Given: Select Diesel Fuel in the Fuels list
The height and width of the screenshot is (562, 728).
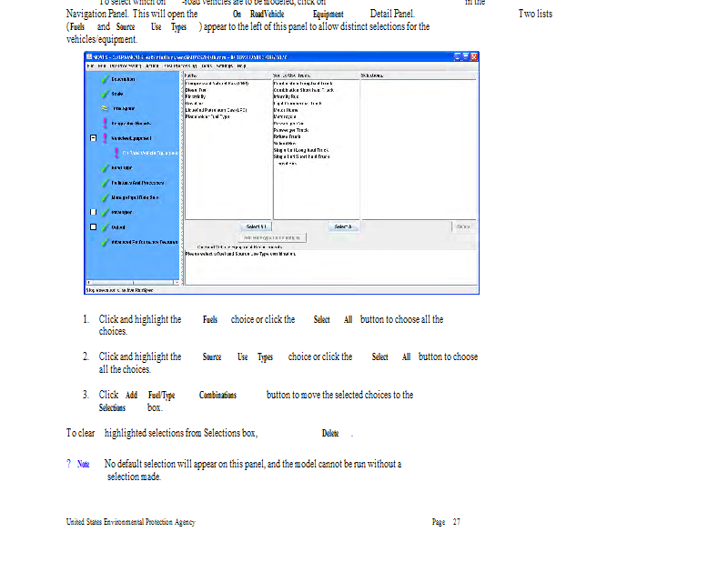Looking at the screenshot, I should tap(196, 89).
